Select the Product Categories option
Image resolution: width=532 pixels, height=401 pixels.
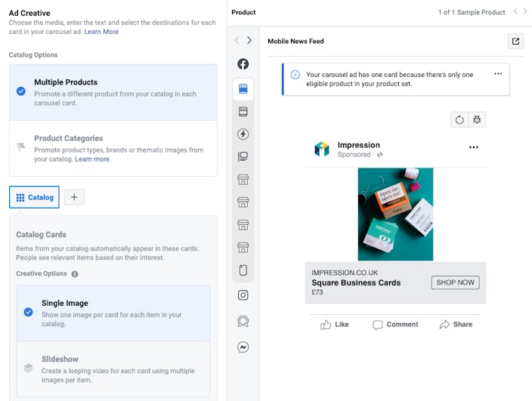pos(113,149)
